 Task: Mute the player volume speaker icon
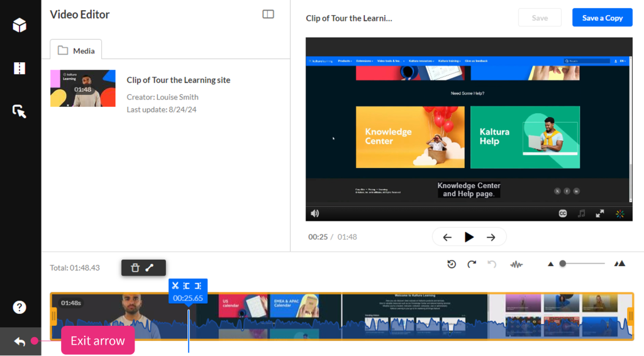click(315, 214)
